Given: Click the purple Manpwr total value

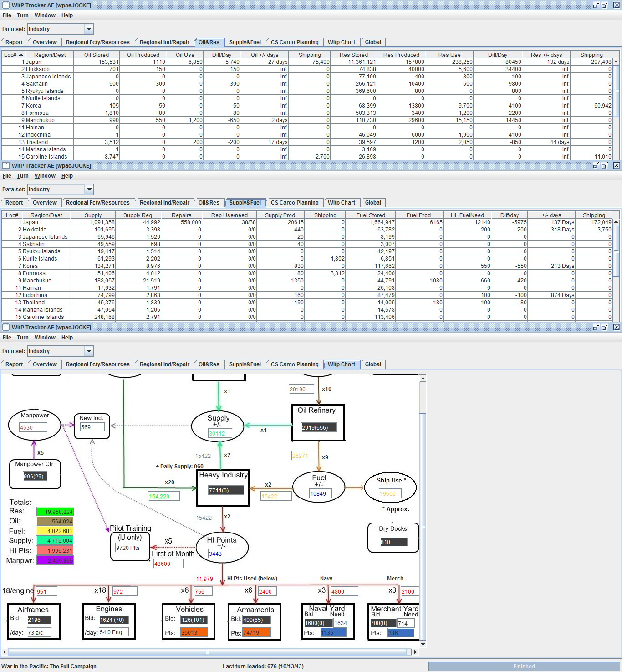Looking at the screenshot, I should point(55,560).
